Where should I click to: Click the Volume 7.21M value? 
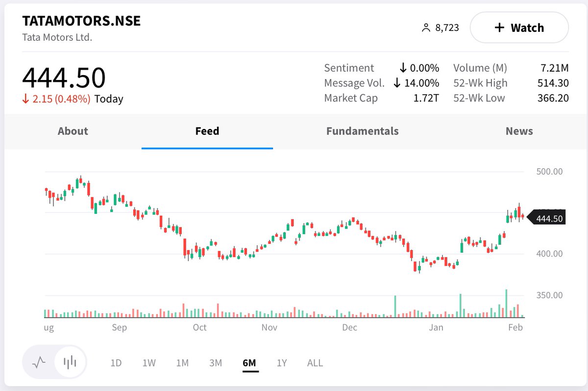coord(555,68)
